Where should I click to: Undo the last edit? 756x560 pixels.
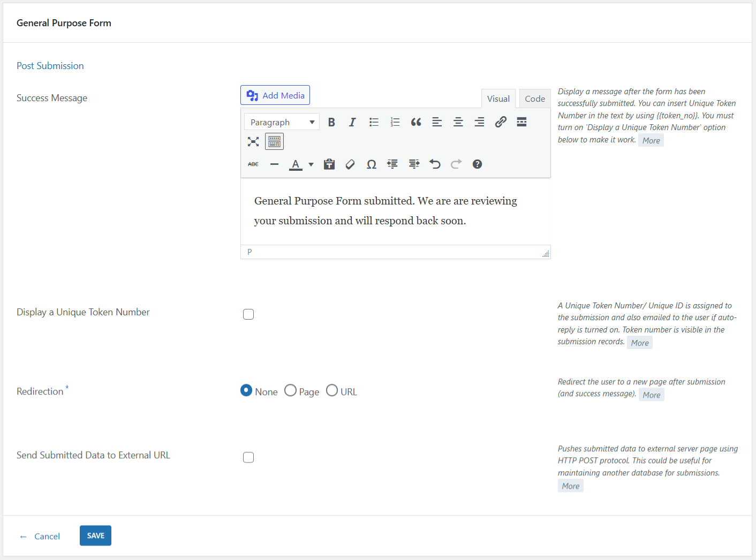pos(435,164)
